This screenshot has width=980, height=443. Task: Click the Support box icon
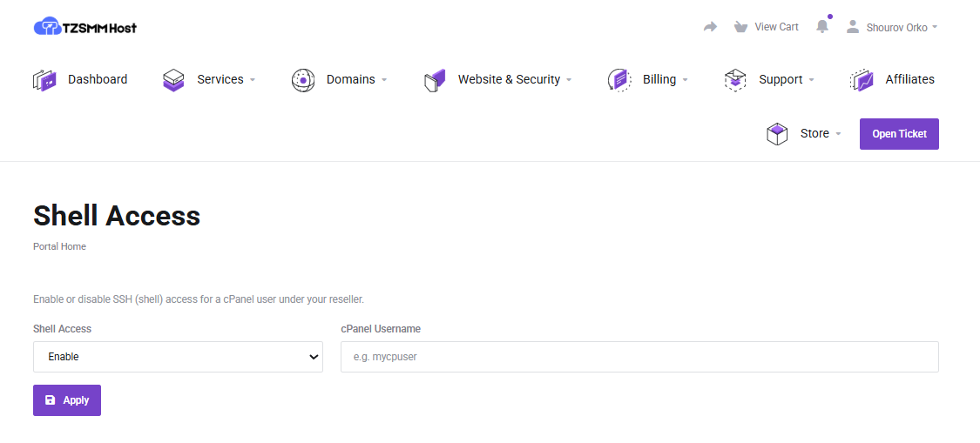pos(735,80)
